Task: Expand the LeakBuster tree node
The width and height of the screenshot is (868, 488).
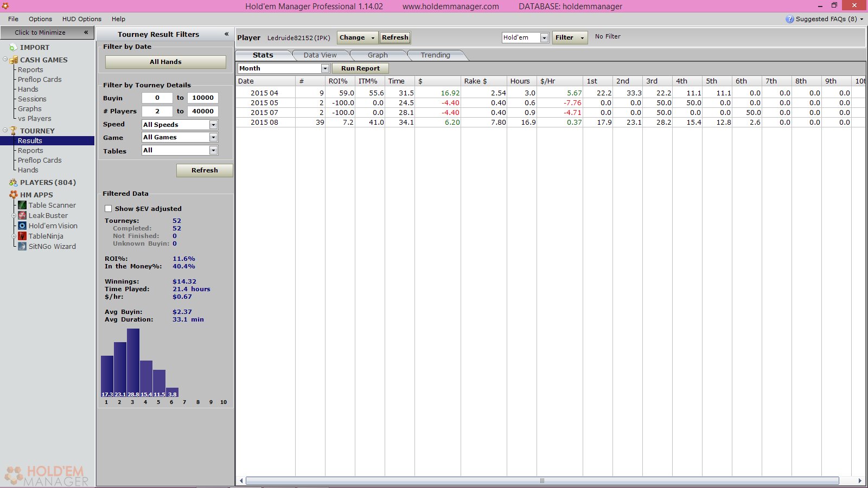Action: (x=14, y=215)
